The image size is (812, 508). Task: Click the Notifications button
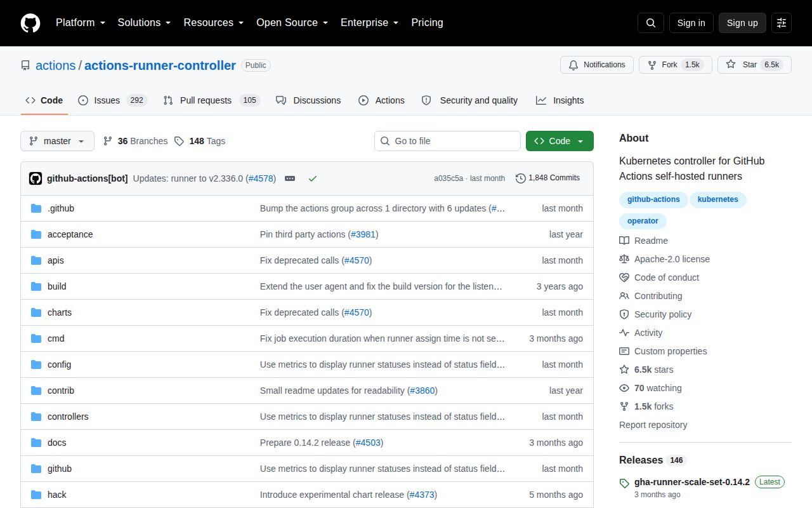(597, 65)
